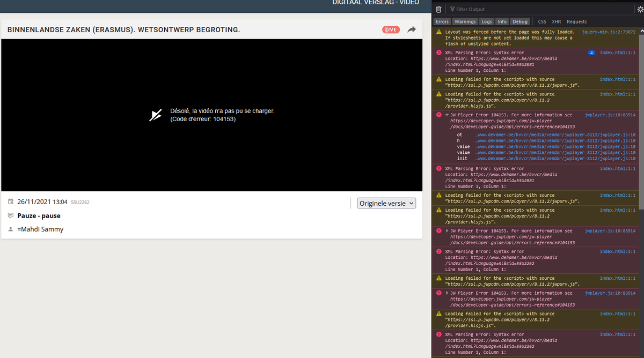Open the jwplayer.js:10 link in the h stack row

tap(555, 141)
